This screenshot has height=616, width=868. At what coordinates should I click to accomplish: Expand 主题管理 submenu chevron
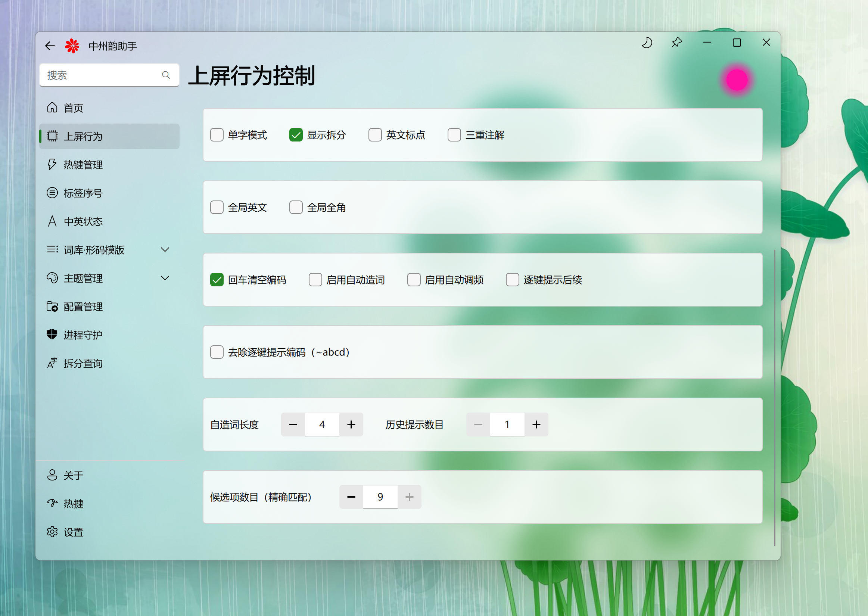[165, 278]
